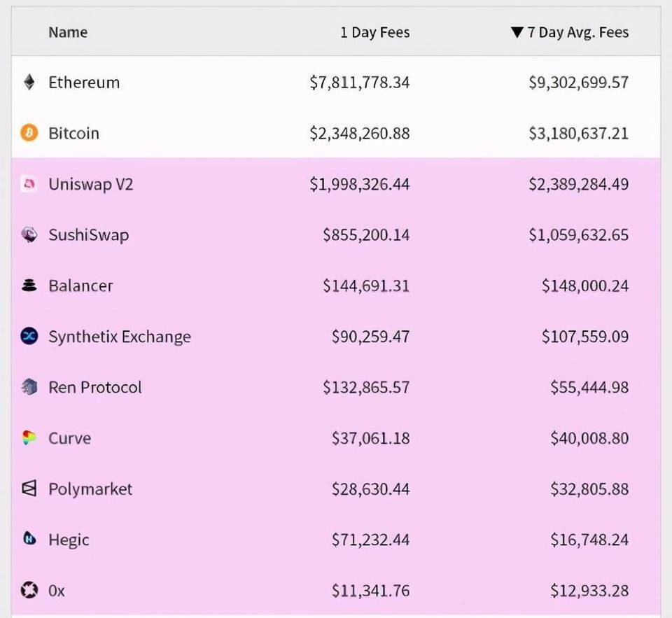Open the Ethereum name link

[x=84, y=83]
